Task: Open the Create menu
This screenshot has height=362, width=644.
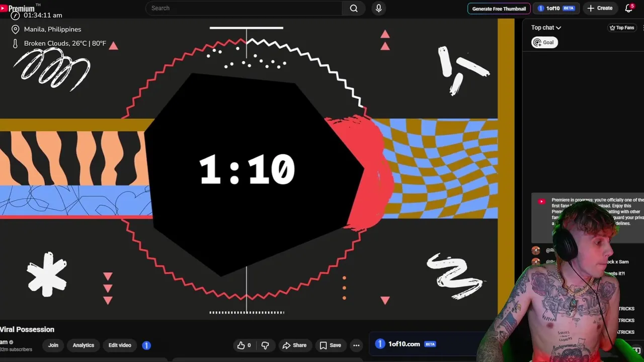Action: (600, 8)
